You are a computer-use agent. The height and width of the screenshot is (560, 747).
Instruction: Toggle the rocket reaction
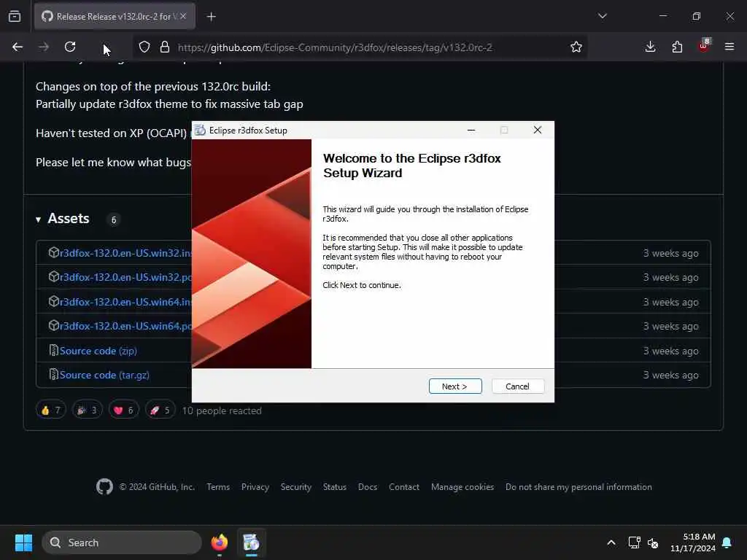pyautogui.click(x=160, y=411)
